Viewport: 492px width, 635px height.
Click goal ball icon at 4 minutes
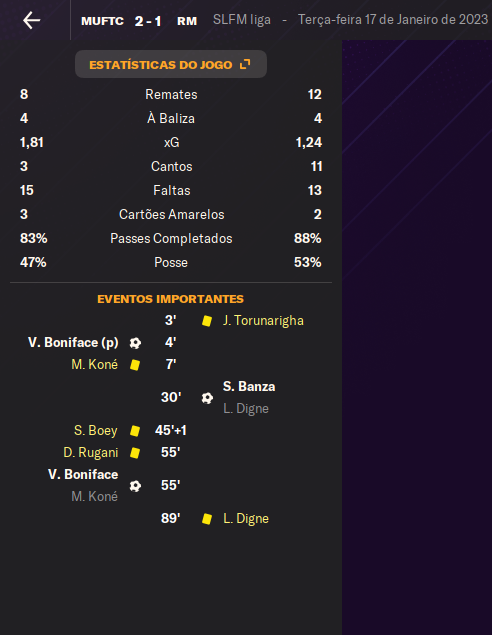pyautogui.click(x=135, y=343)
